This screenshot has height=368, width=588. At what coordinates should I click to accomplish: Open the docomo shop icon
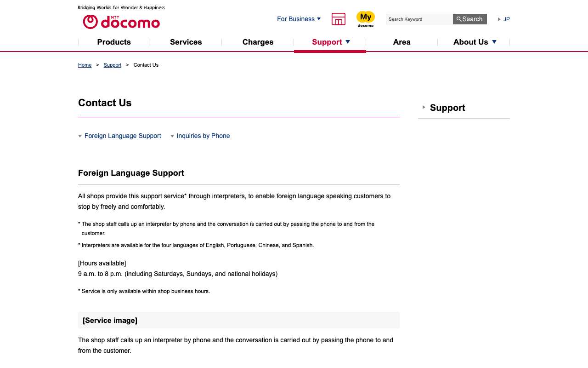tap(339, 19)
